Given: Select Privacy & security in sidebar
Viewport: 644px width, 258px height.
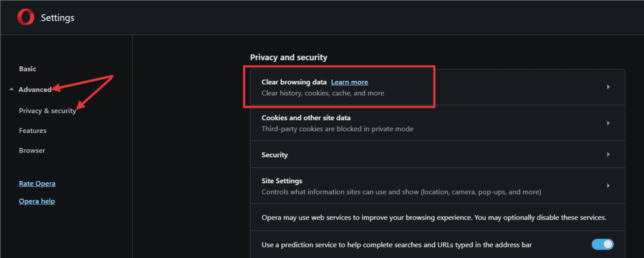Looking at the screenshot, I should point(48,111).
